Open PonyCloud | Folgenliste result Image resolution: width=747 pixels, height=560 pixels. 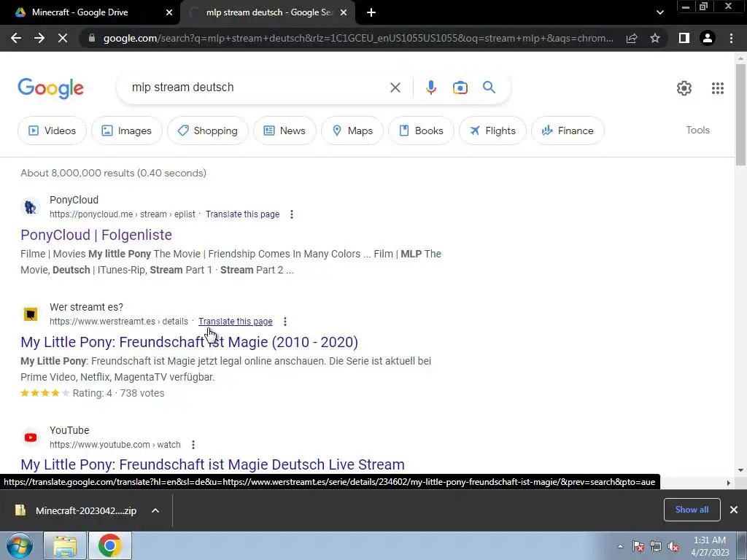96,235
